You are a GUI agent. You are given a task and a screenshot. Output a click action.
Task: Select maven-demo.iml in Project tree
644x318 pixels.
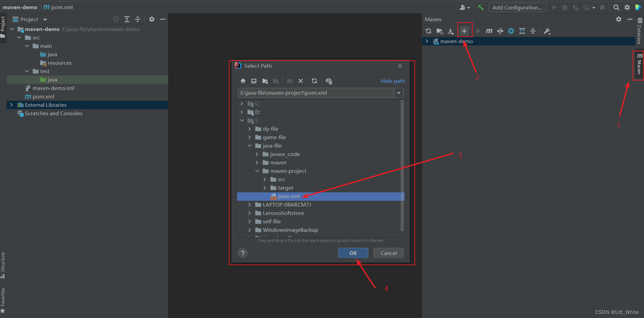[53, 88]
